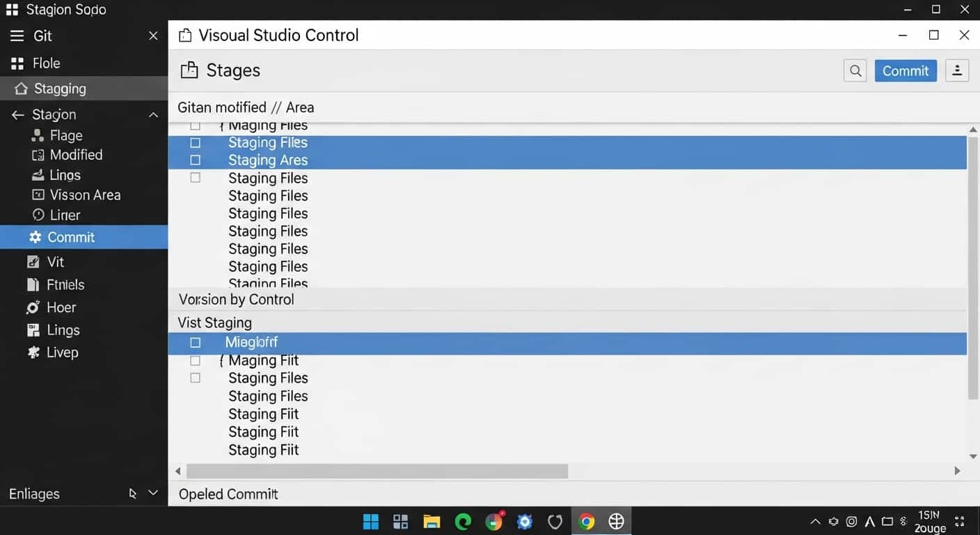The width and height of the screenshot is (980, 535).
Task: Open the Liner clock icon in sidebar
Action: (38, 215)
